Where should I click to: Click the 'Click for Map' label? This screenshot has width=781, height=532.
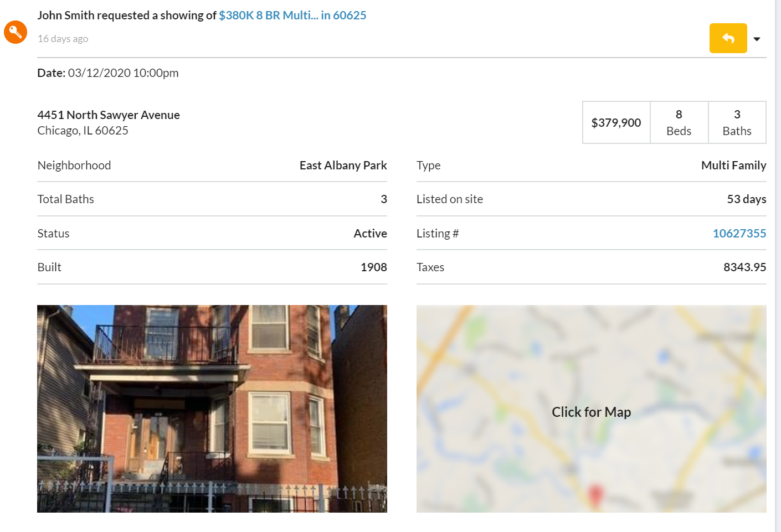tap(591, 412)
